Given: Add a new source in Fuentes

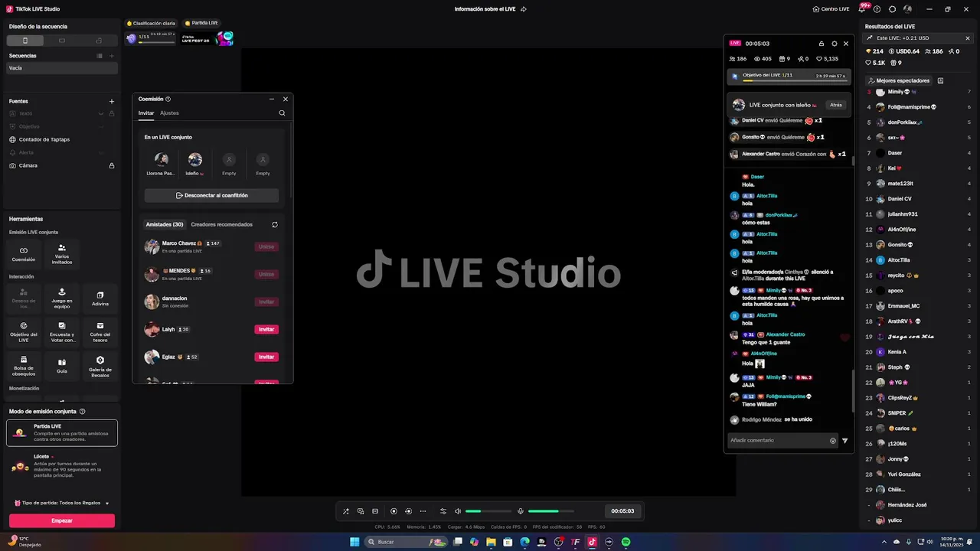Looking at the screenshot, I should point(112,101).
